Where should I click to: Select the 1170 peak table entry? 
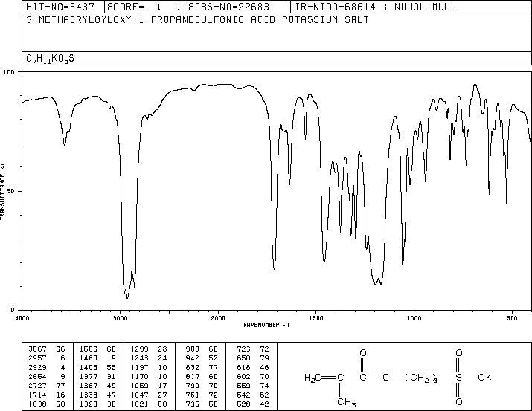click(x=149, y=376)
